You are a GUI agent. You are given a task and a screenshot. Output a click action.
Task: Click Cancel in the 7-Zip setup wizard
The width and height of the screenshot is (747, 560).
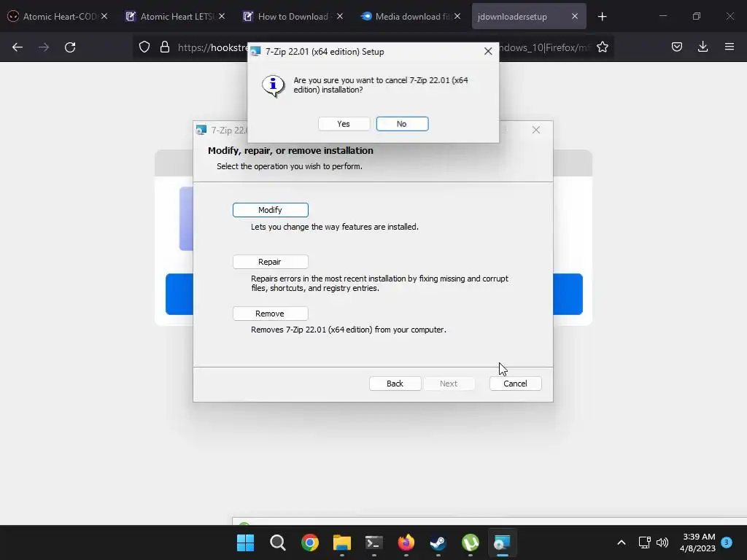(x=516, y=384)
